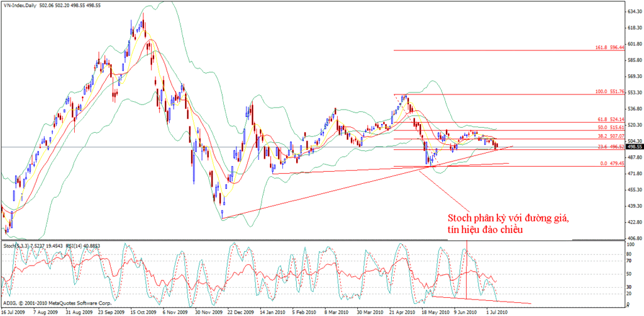This screenshot has height=316, width=644.
Task: Click the current price tag 498.55
Action: point(631,147)
